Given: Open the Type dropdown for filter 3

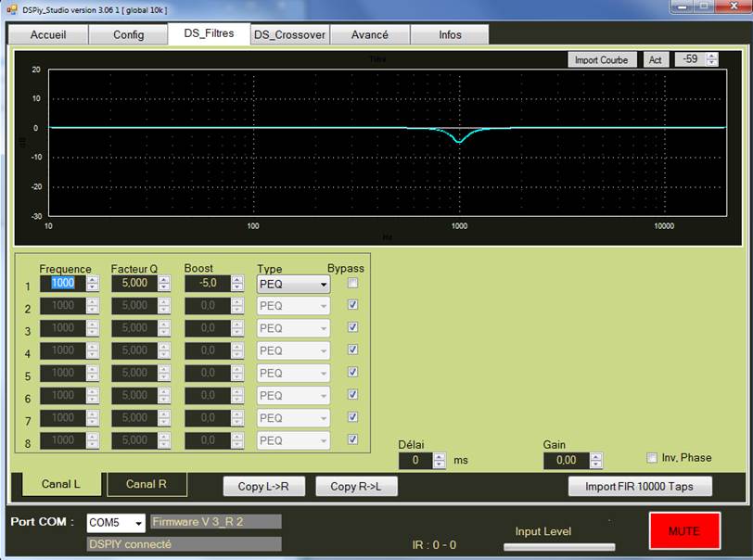Looking at the screenshot, I should tap(293, 328).
